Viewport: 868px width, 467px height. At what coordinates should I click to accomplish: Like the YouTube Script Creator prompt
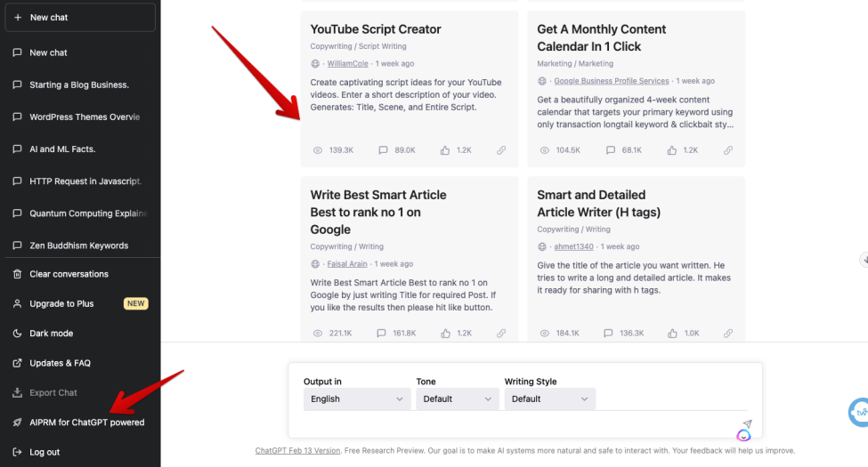click(x=445, y=150)
